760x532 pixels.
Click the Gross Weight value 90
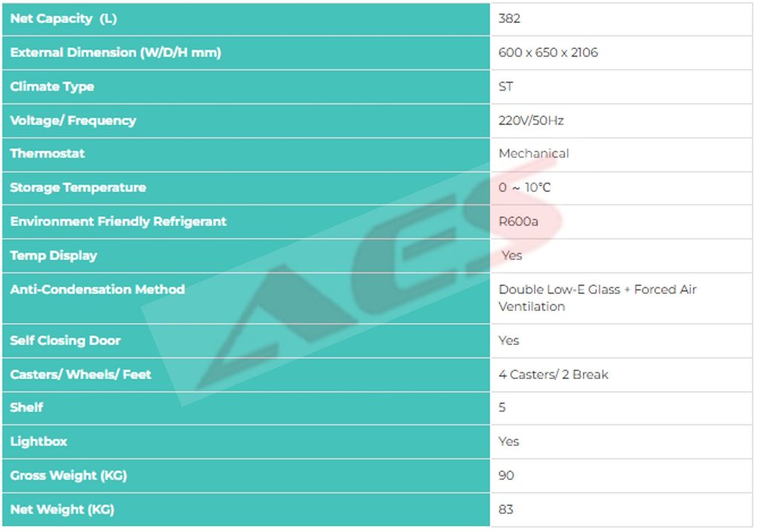[506, 476]
